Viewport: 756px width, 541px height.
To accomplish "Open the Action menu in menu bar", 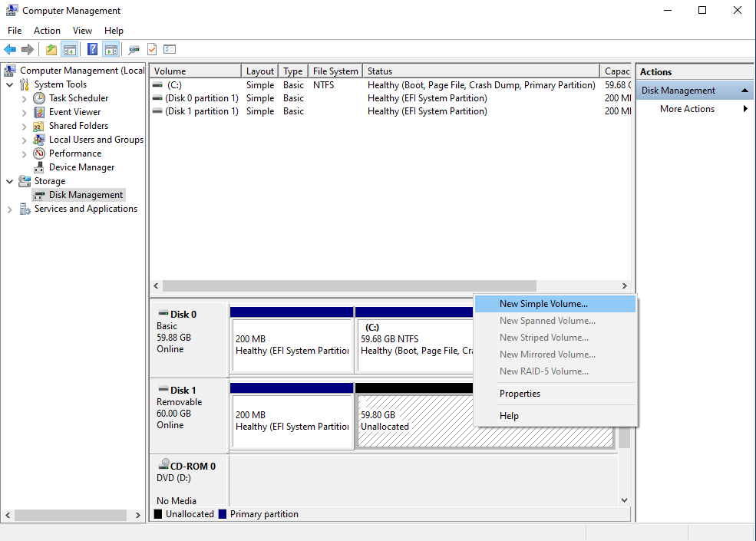I will pyautogui.click(x=47, y=31).
